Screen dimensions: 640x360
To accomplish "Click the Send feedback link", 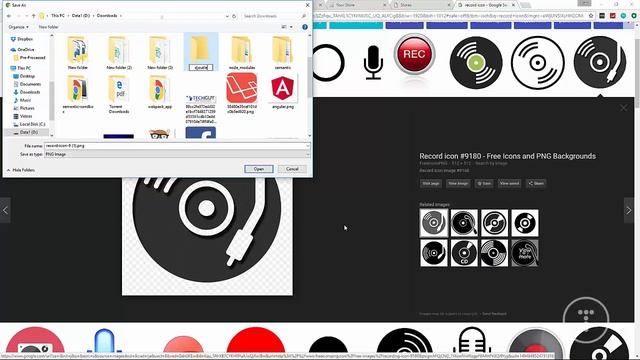I will (494, 314).
